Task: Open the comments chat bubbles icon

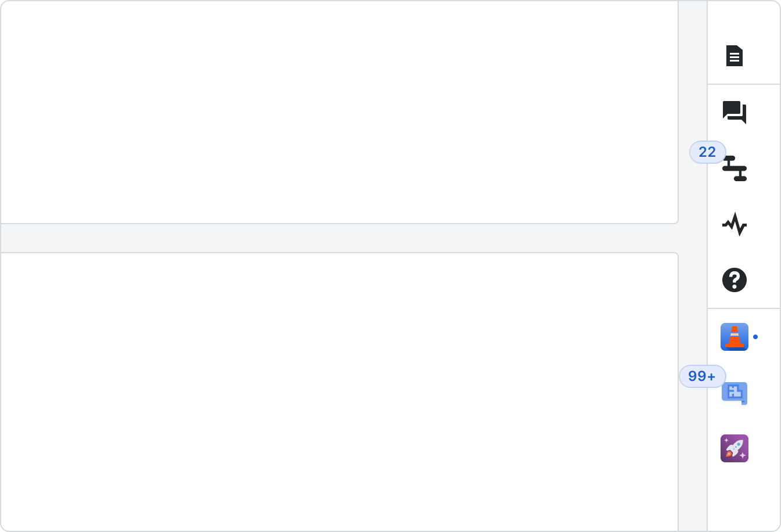Action: (x=735, y=112)
